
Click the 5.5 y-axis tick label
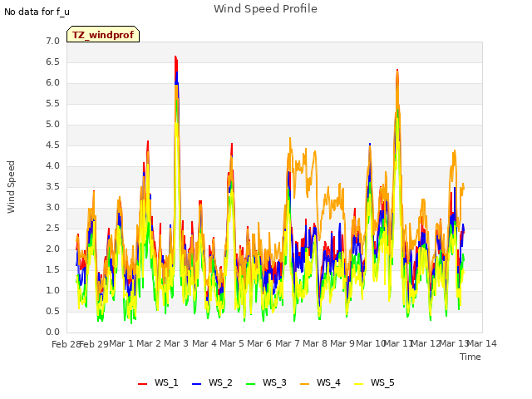(x=52, y=103)
